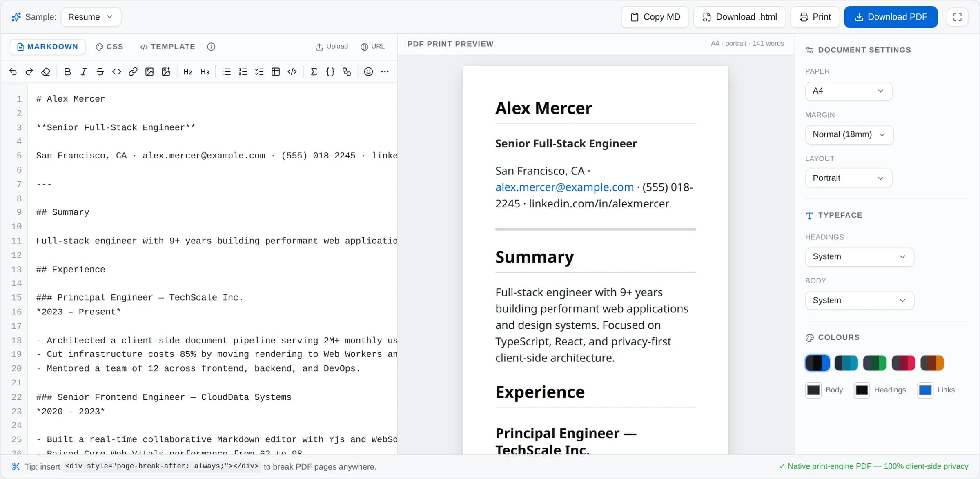Insert an image
This screenshot has height=479, width=980.
click(149, 72)
